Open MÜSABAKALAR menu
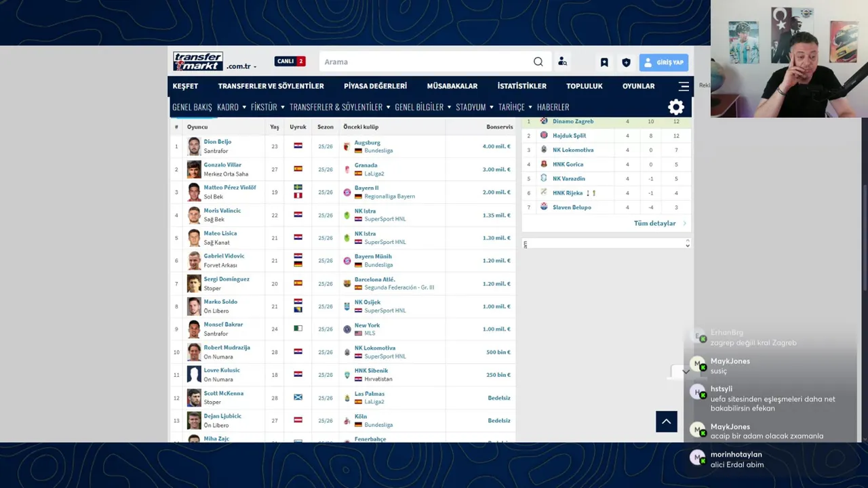Viewport: 868px width, 488px height. point(452,86)
